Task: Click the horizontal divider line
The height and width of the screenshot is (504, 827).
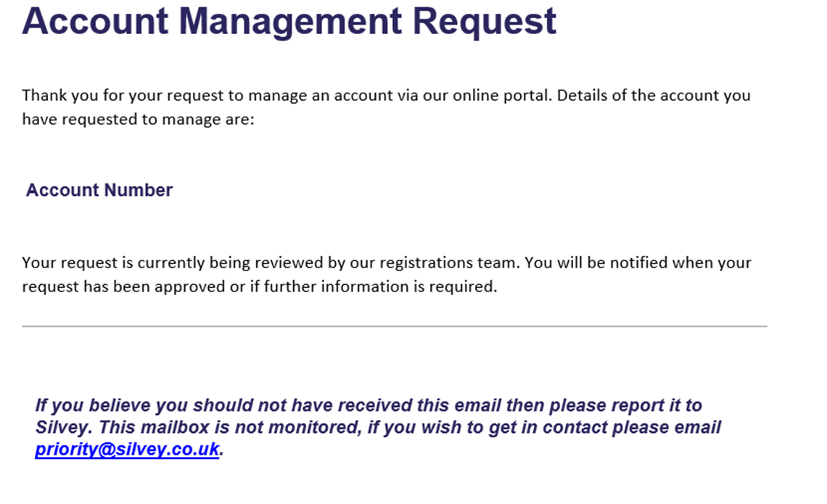Action: pos(395,326)
